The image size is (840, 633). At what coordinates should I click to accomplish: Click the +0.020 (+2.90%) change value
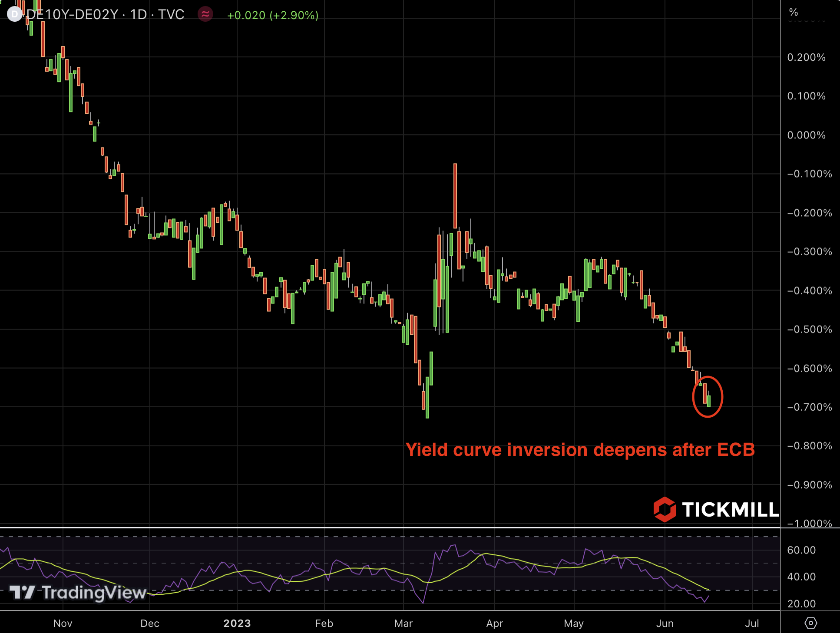(x=273, y=15)
